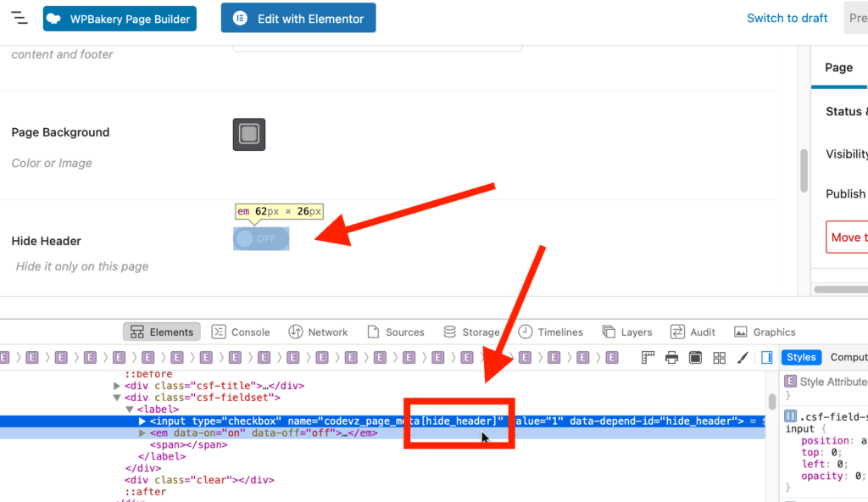Click the Switch to draft link

point(787,17)
